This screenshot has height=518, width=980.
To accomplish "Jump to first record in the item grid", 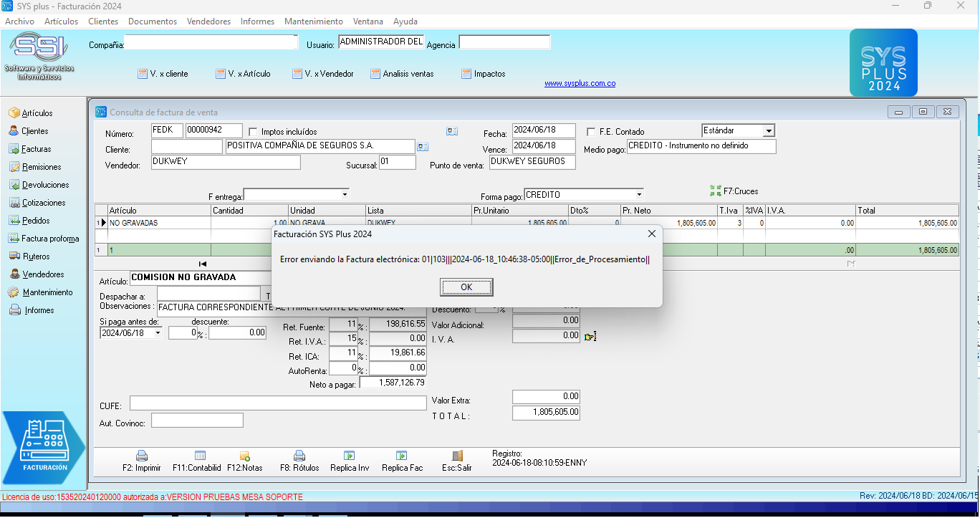I will [202, 264].
